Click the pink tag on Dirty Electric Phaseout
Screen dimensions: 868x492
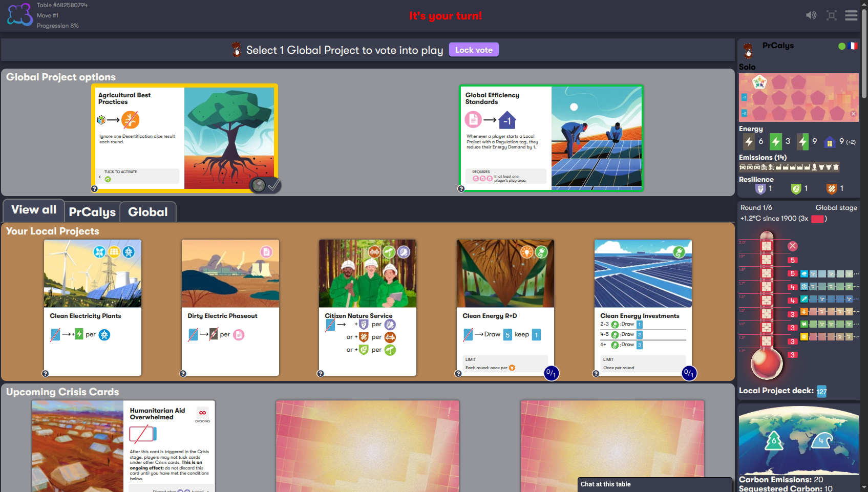pyautogui.click(x=266, y=252)
